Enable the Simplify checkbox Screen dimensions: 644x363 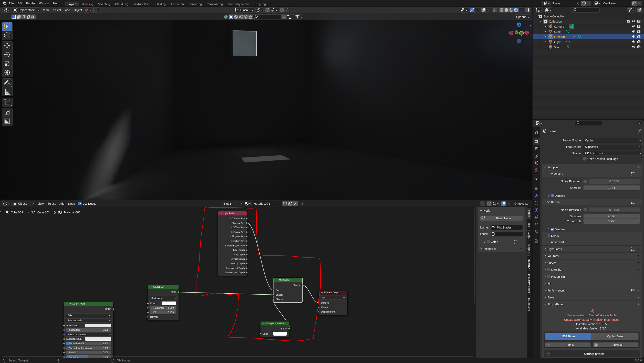[x=549, y=270]
